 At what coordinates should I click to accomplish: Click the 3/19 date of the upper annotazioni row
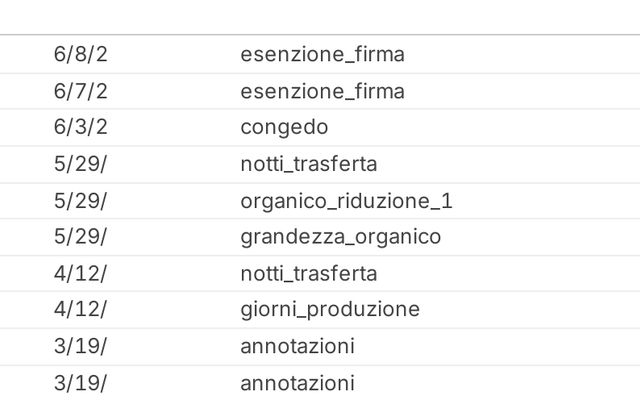pos(80,346)
